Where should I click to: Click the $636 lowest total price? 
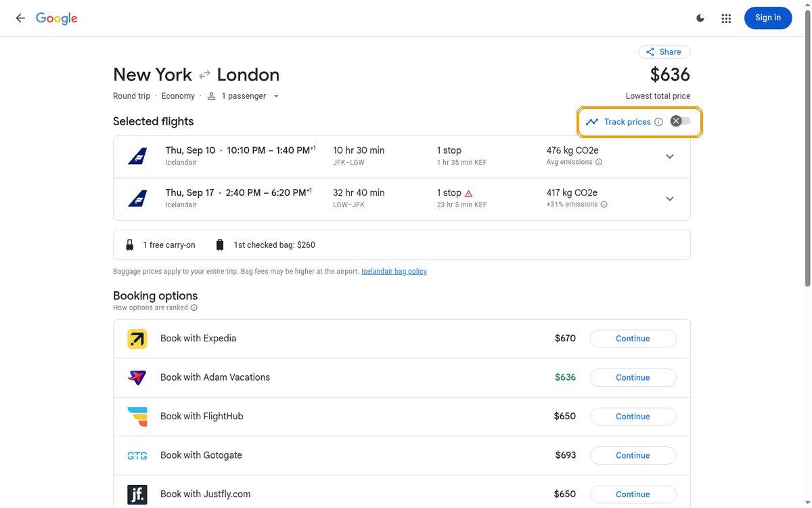point(670,75)
